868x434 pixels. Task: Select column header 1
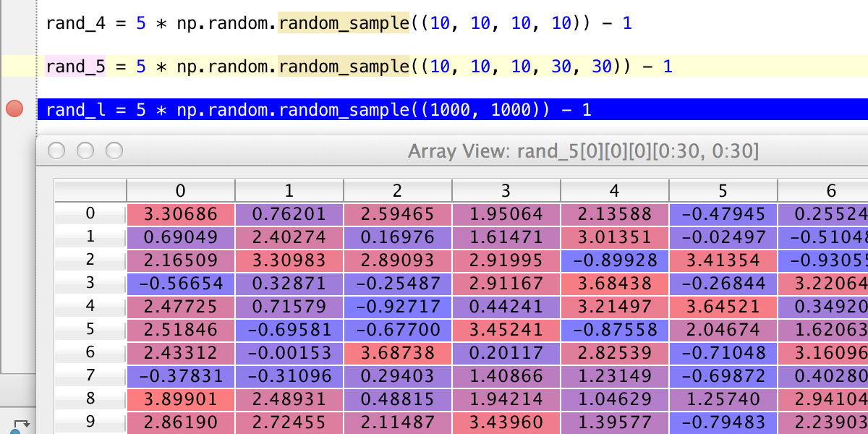[289, 191]
